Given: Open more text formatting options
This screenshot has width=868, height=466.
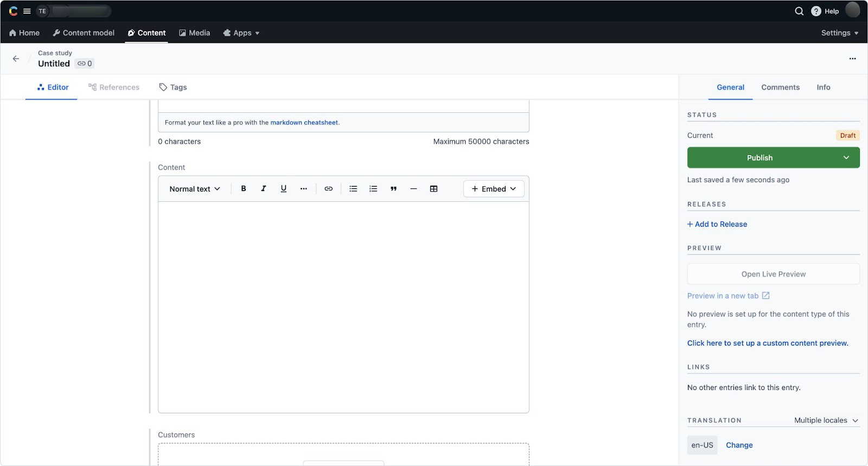Looking at the screenshot, I should [x=304, y=189].
